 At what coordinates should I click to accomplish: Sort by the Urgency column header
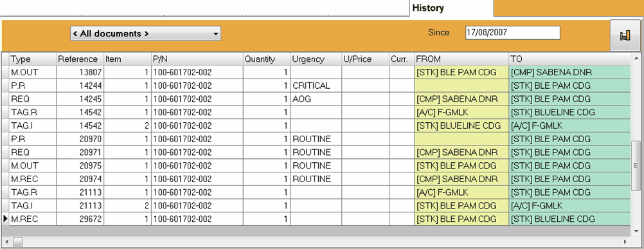point(316,59)
